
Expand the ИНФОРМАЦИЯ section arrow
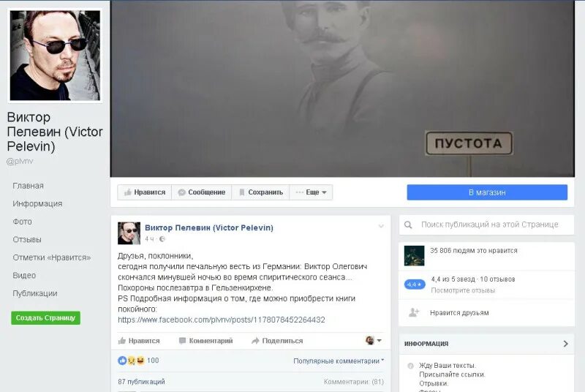(565, 344)
